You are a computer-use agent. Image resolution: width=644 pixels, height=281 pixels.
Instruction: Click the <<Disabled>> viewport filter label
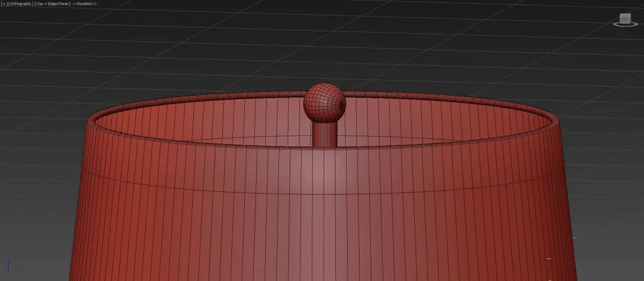[84, 4]
